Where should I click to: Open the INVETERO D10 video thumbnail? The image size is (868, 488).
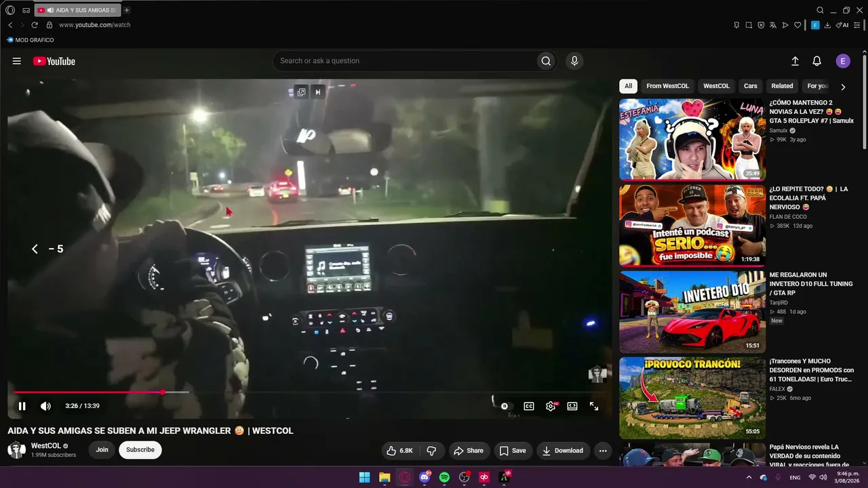pyautogui.click(x=692, y=312)
